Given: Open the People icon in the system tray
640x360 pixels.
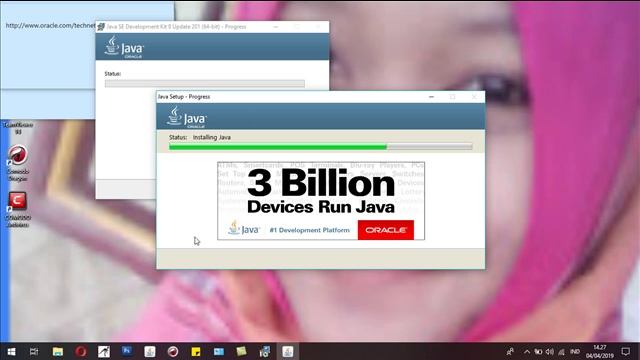Looking at the screenshot, I should click(510, 351).
